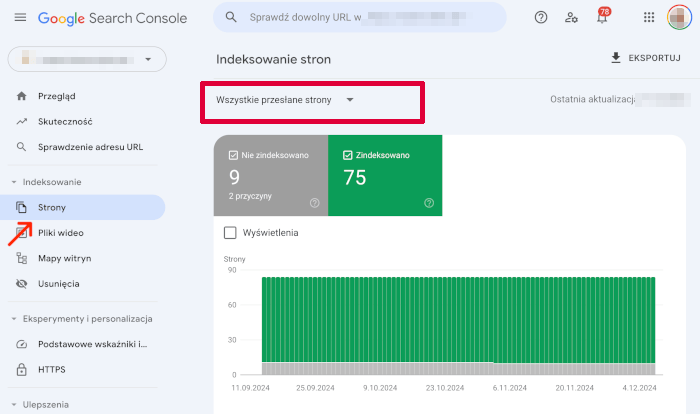Viewport: 700px width, 414px height.
Task: Click the green indexed bars in chart
Action: tap(458, 319)
